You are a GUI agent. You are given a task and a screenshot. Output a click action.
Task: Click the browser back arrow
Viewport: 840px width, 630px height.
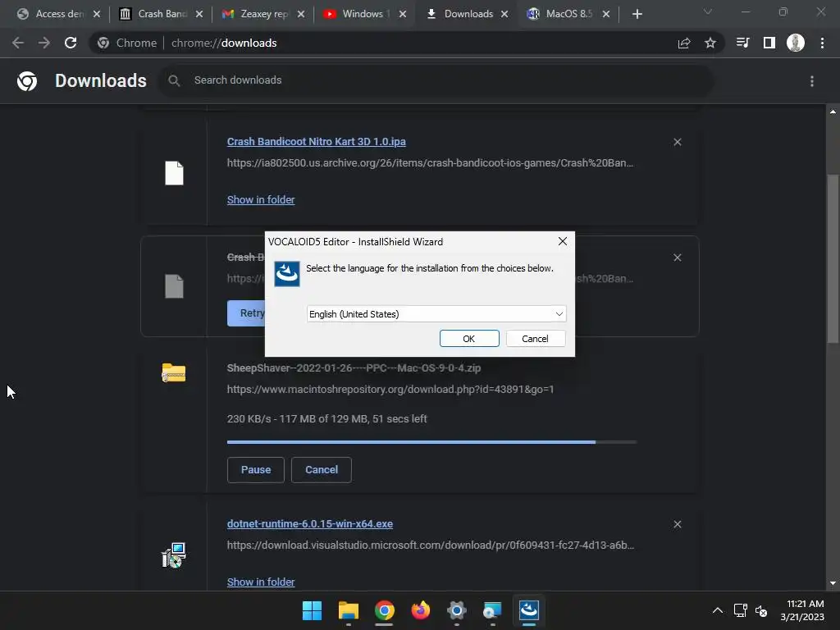(x=18, y=43)
